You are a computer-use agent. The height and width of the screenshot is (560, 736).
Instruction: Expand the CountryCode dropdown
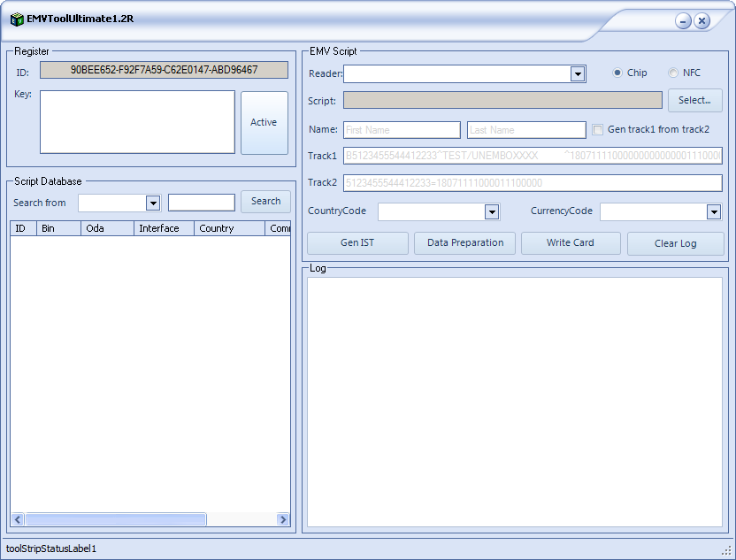pyautogui.click(x=492, y=212)
